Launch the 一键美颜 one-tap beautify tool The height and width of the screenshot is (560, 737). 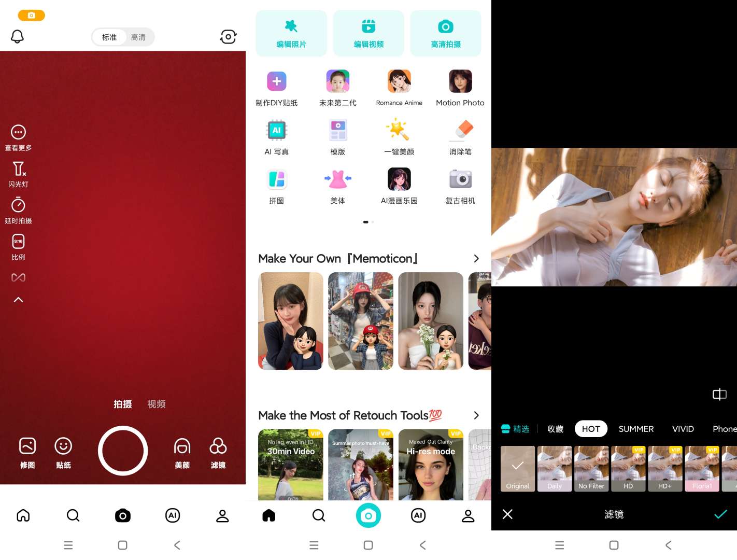pyautogui.click(x=399, y=137)
